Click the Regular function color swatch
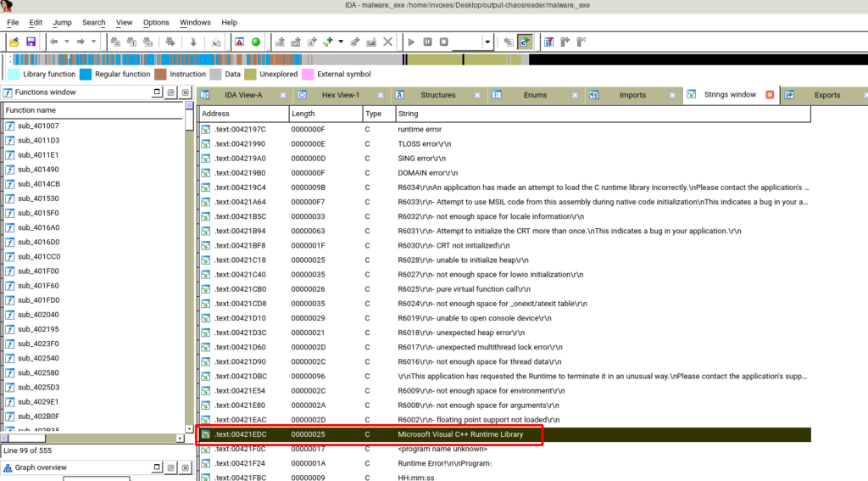The height and width of the screenshot is (481, 868). click(86, 75)
